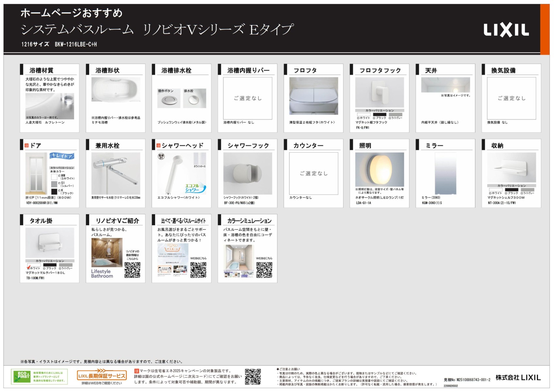Check the ブラック checkbox in フロフタフック card
This screenshot has width=554, height=392.
pyautogui.click(x=374, y=118)
